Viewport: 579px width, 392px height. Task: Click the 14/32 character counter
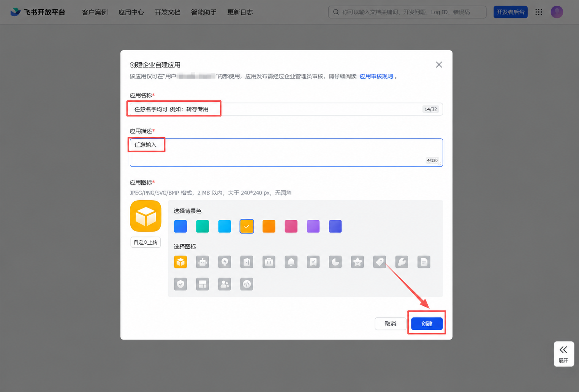pos(431,109)
